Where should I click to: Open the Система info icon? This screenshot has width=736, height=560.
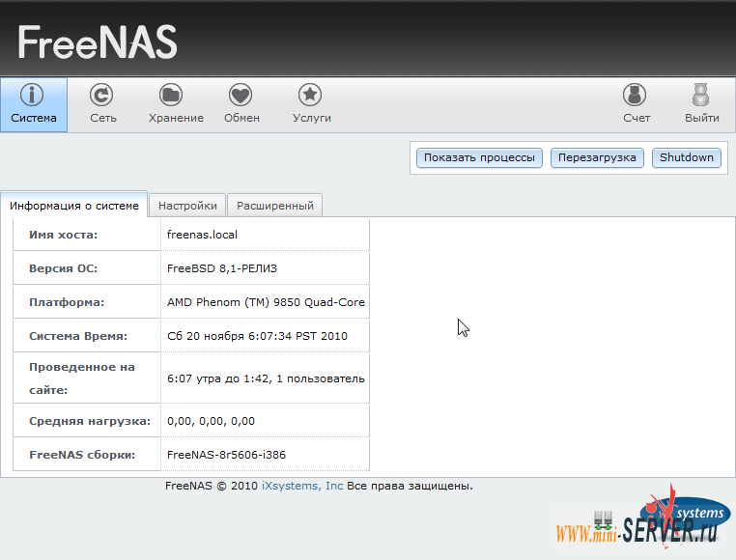pos(32,95)
